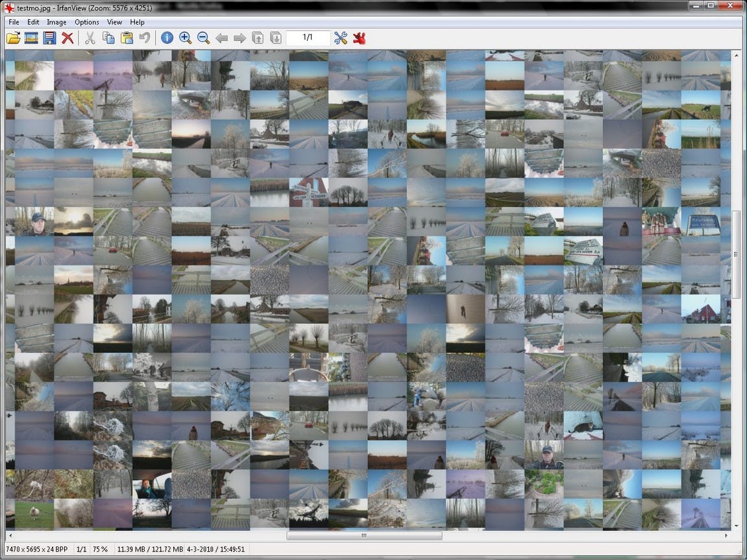Image resolution: width=747 pixels, height=560 pixels.
Task: Zoom in with the plus magnifier
Action: pyautogui.click(x=186, y=38)
